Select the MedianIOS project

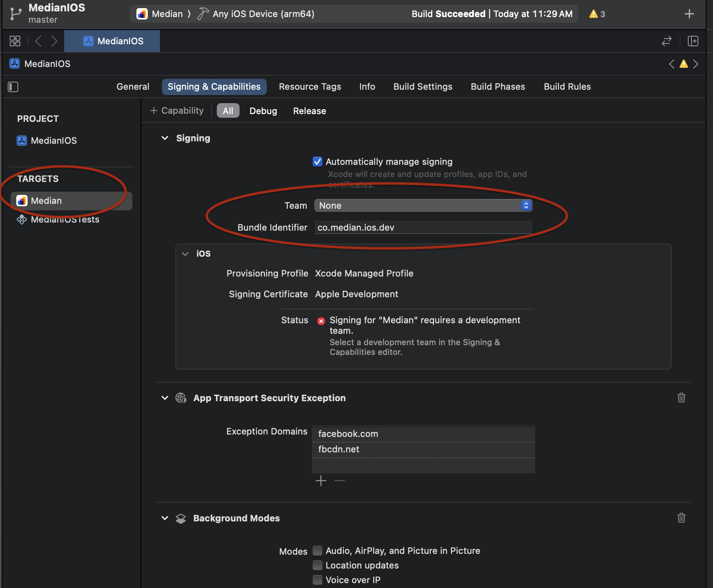47,141
